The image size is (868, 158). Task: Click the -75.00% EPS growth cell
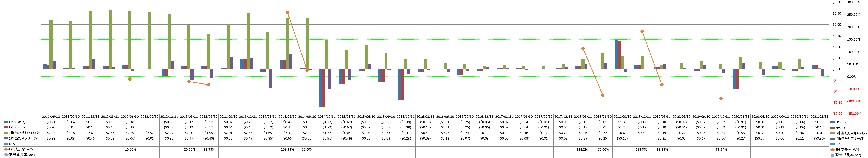(x=603, y=149)
